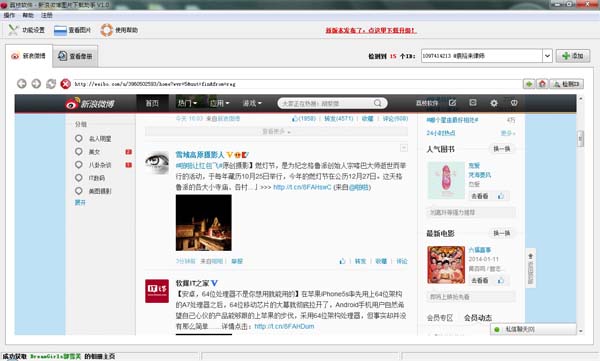This screenshot has width=600, height=361.
Task: Open the night temple photo thumbnail
Action: 204,223
